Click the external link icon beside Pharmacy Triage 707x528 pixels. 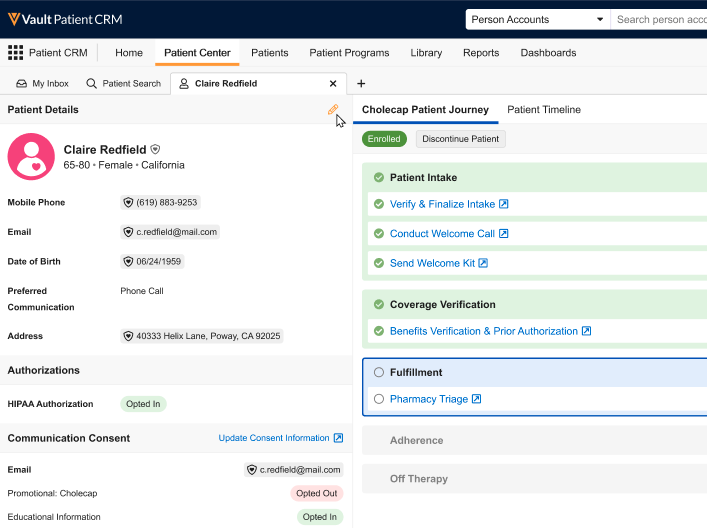click(x=477, y=399)
